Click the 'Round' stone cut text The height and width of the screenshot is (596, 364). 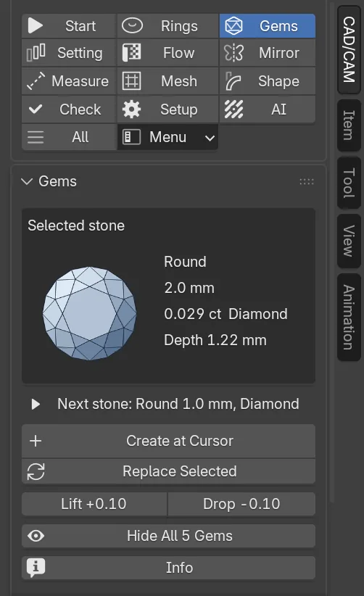185,262
